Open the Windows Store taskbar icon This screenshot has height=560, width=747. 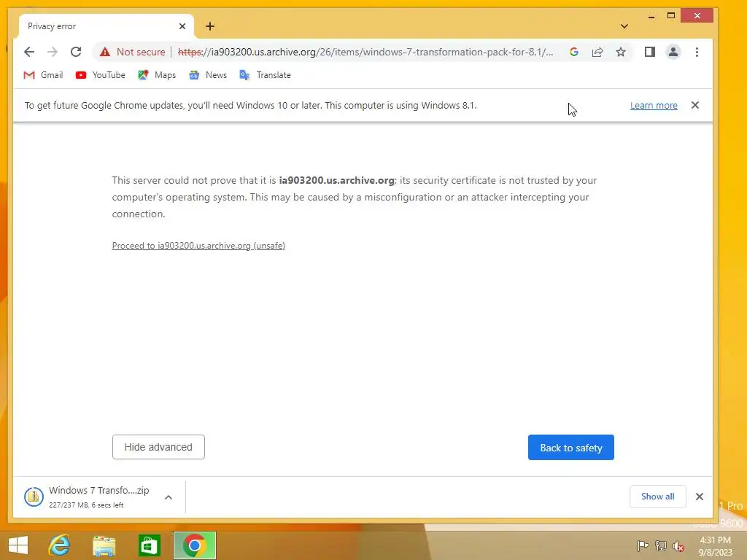(149, 545)
